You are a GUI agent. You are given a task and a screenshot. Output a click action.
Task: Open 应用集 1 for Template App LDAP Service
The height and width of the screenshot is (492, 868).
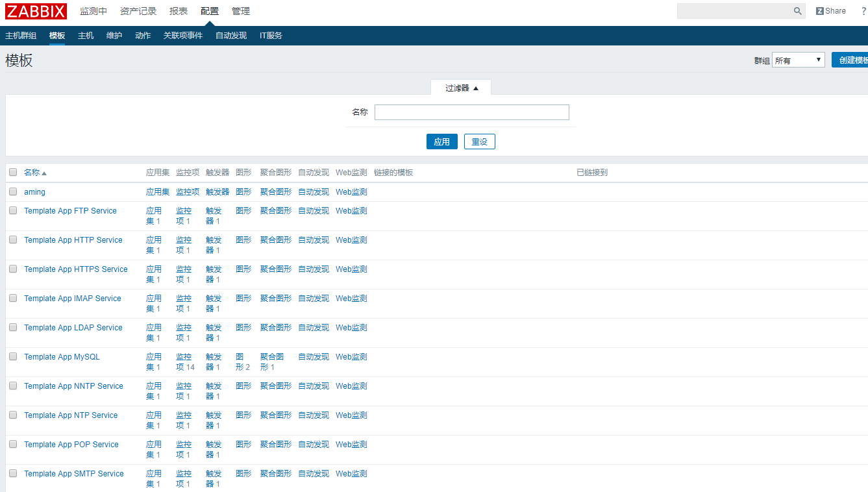coord(154,333)
